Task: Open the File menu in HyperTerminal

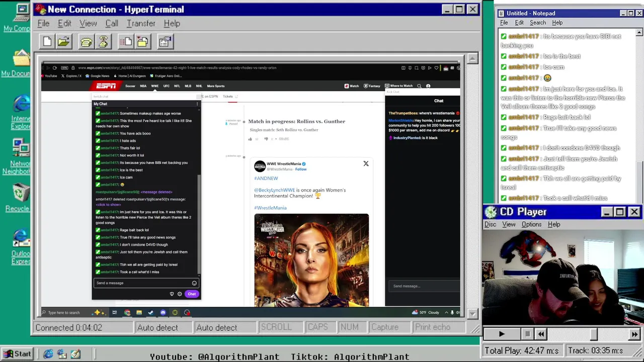Action: 43,23
